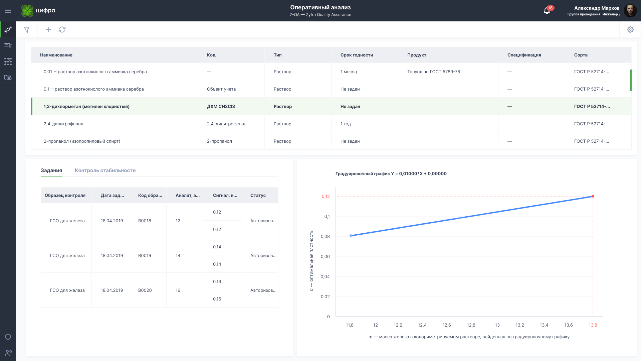Image resolution: width=644 pixels, height=361 pixels.
Task: Select sample code B0018
Action: [145, 221]
